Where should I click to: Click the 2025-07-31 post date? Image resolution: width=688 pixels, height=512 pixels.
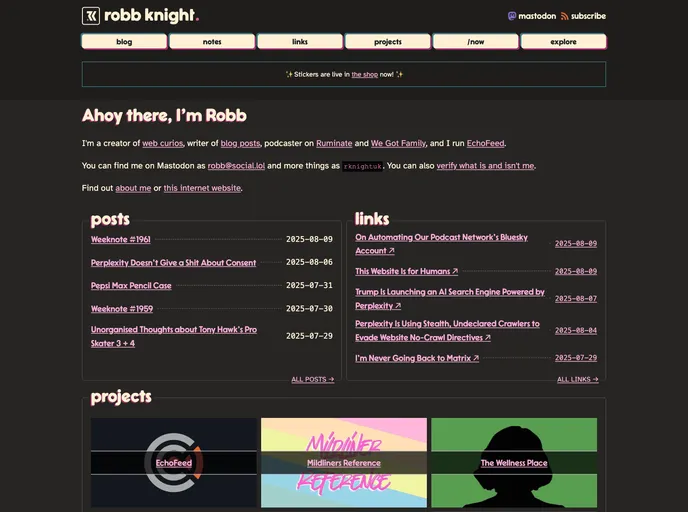click(309, 285)
